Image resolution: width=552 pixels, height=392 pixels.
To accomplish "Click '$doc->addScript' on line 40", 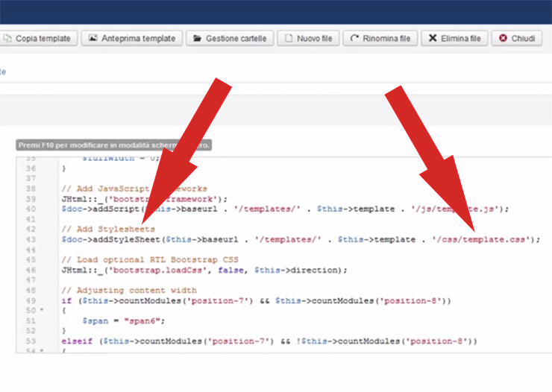I will pyautogui.click(x=101, y=209).
